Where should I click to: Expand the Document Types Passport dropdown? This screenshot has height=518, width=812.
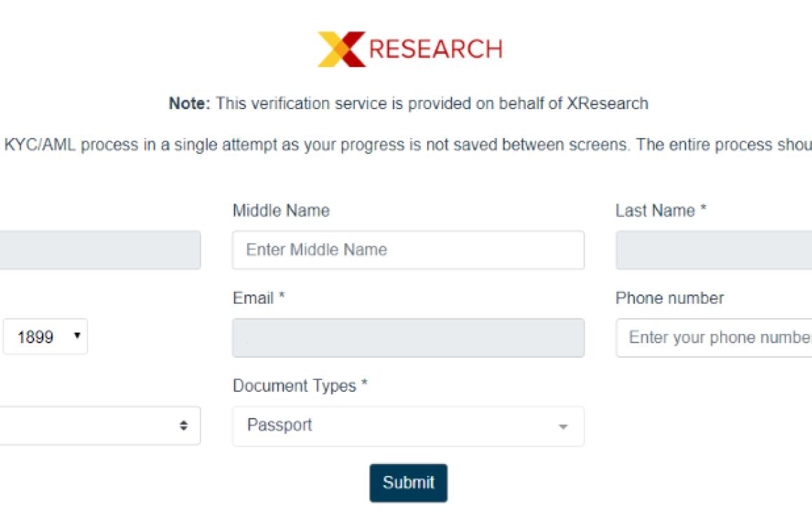pyautogui.click(x=408, y=426)
